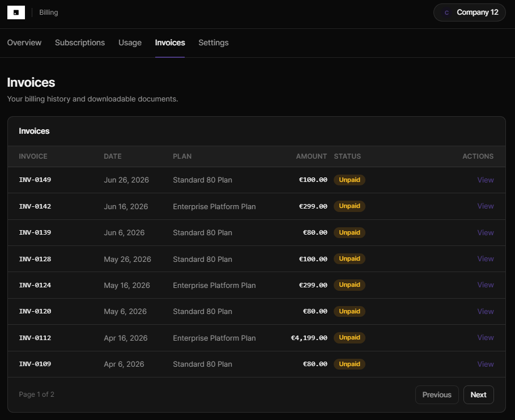Select the Invoices tab

170,43
